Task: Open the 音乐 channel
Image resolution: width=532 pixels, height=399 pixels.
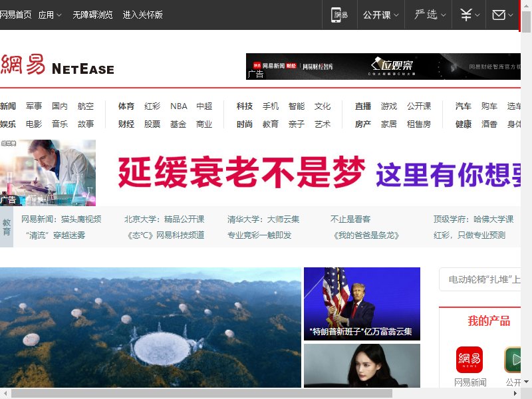Action: [x=60, y=124]
